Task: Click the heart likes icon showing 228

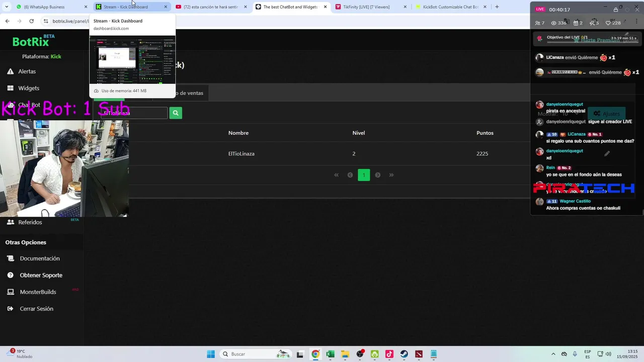Action: [x=608, y=23]
